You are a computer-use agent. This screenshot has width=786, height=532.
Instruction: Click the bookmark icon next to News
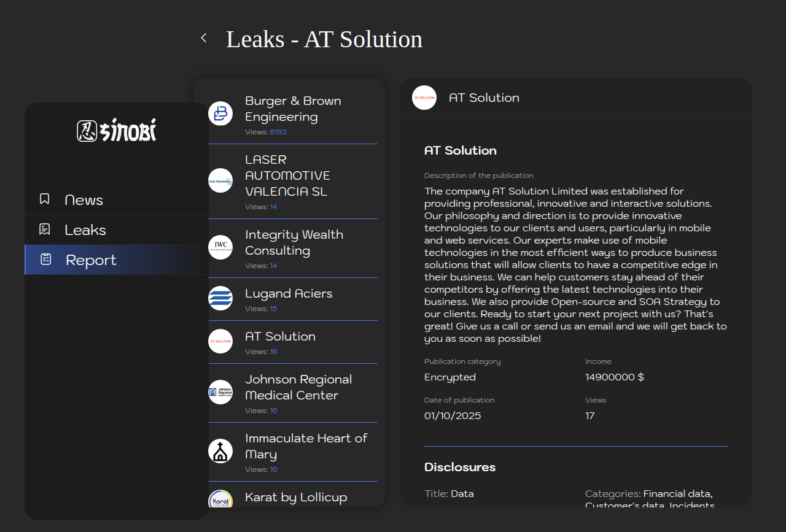point(45,199)
